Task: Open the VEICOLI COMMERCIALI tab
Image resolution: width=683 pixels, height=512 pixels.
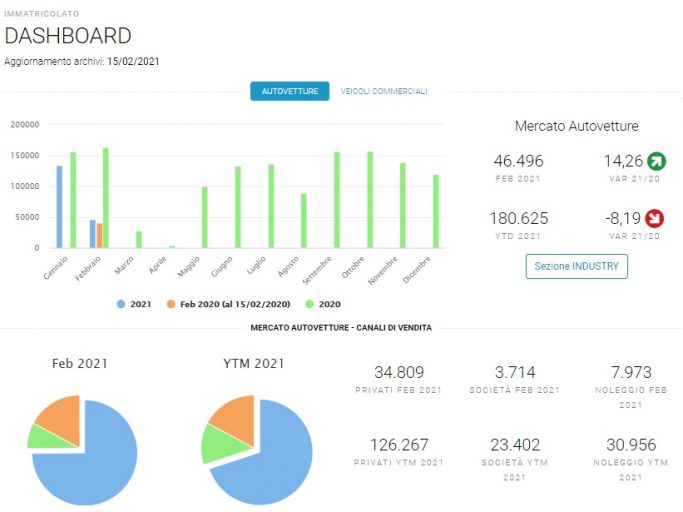Action: [384, 91]
